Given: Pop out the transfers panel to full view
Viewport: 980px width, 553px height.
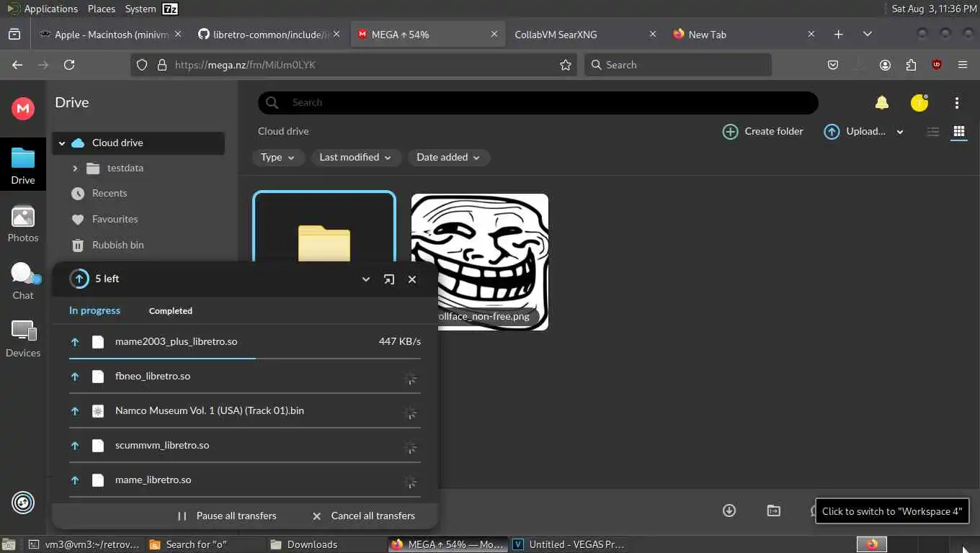Looking at the screenshot, I should pyautogui.click(x=389, y=279).
